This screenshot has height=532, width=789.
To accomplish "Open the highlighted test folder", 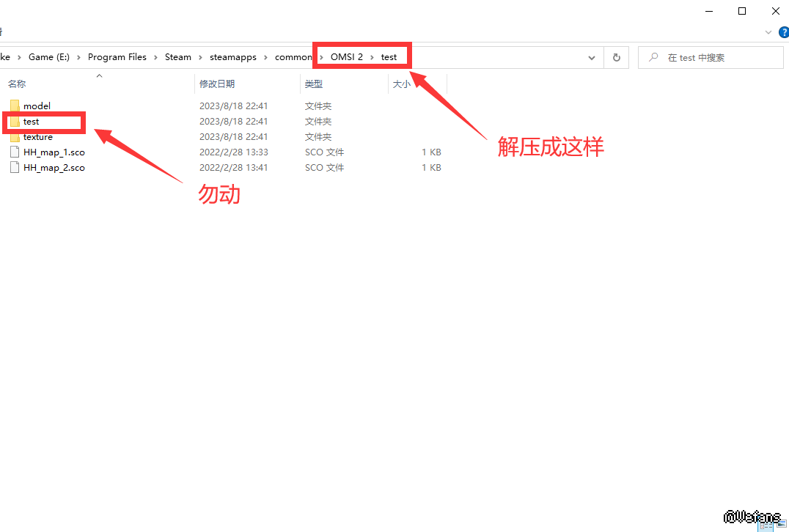I will [31, 122].
